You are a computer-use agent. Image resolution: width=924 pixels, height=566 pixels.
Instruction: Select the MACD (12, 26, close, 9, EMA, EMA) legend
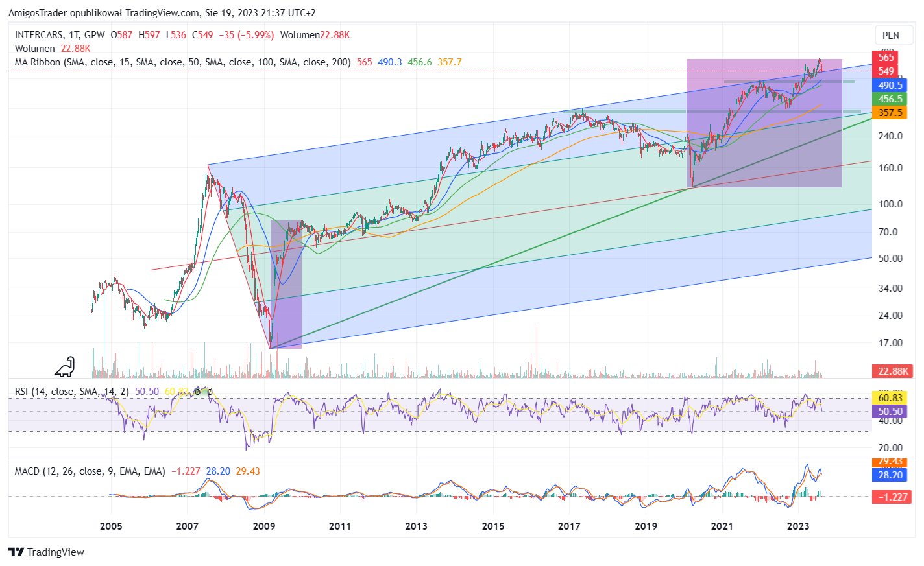tap(90, 471)
